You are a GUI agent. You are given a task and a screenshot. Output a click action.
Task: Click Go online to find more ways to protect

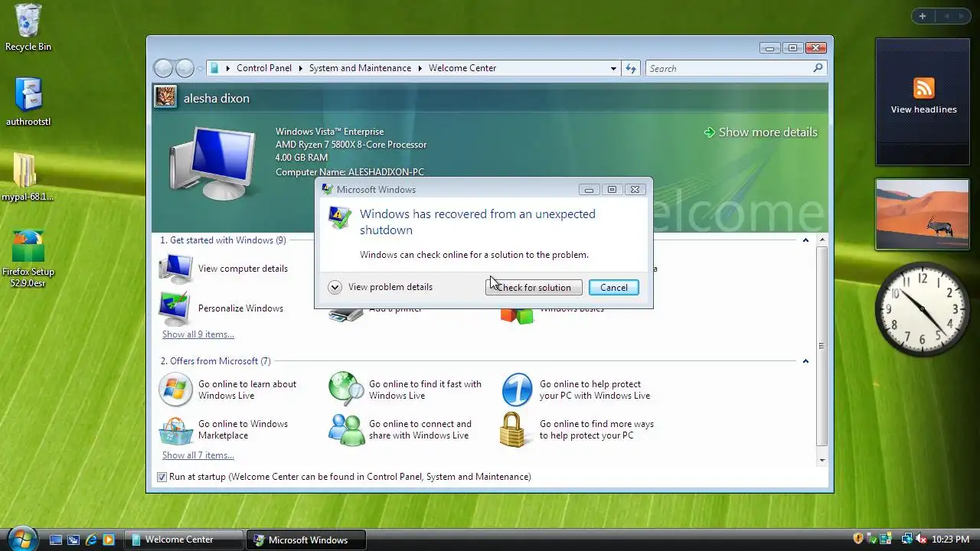pyautogui.click(x=596, y=429)
